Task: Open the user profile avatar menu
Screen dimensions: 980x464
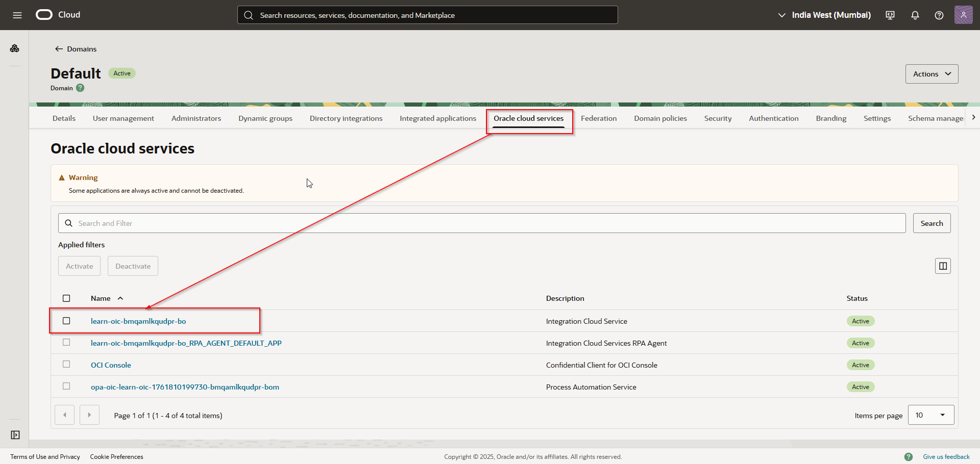Action: (963, 15)
